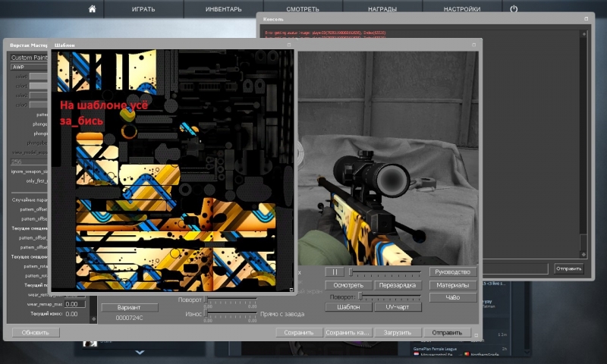This screenshot has height=364, width=607.
Task: Click the down chevron below the workbench
Action: point(140,353)
